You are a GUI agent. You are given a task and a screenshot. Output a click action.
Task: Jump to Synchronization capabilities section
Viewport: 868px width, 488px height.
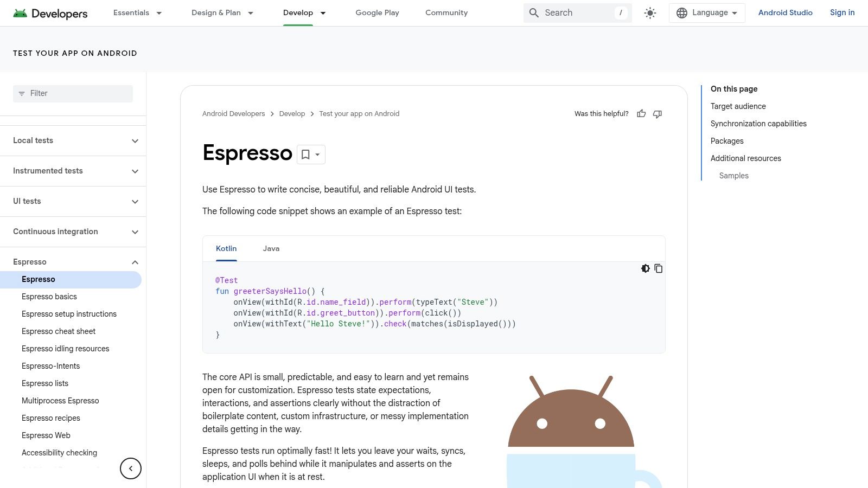coord(758,124)
